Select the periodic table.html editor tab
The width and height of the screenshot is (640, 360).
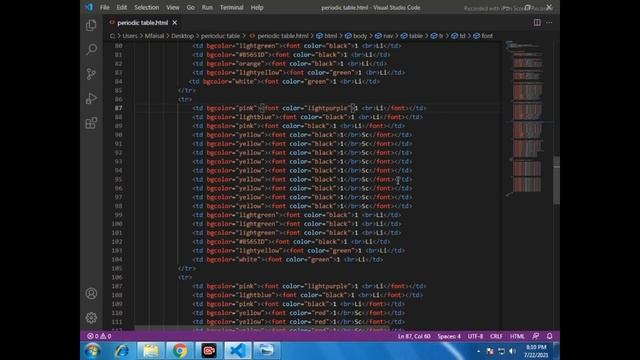coord(142,22)
